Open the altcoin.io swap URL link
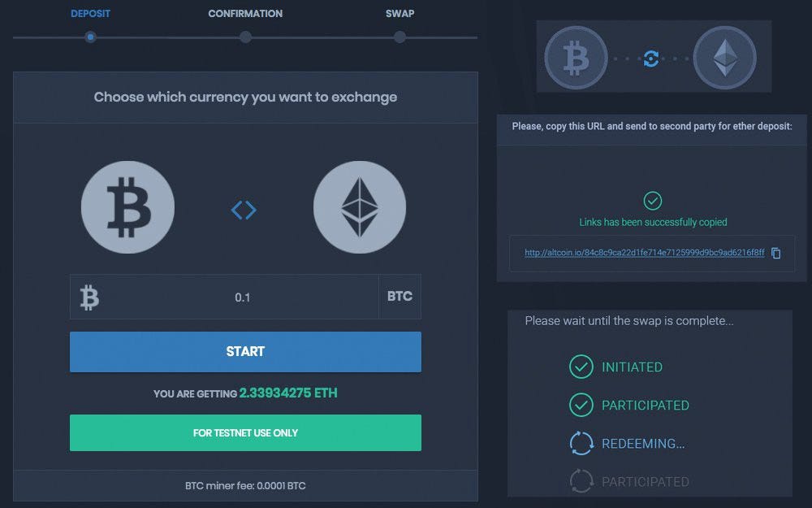812x508 pixels. 644,253
